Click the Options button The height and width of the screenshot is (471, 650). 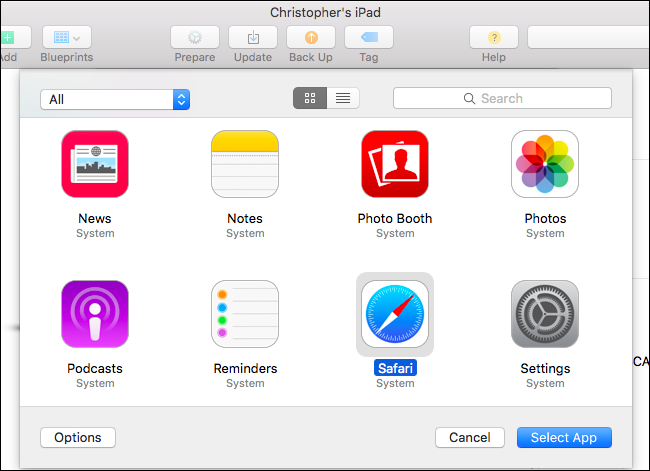pyautogui.click(x=78, y=437)
